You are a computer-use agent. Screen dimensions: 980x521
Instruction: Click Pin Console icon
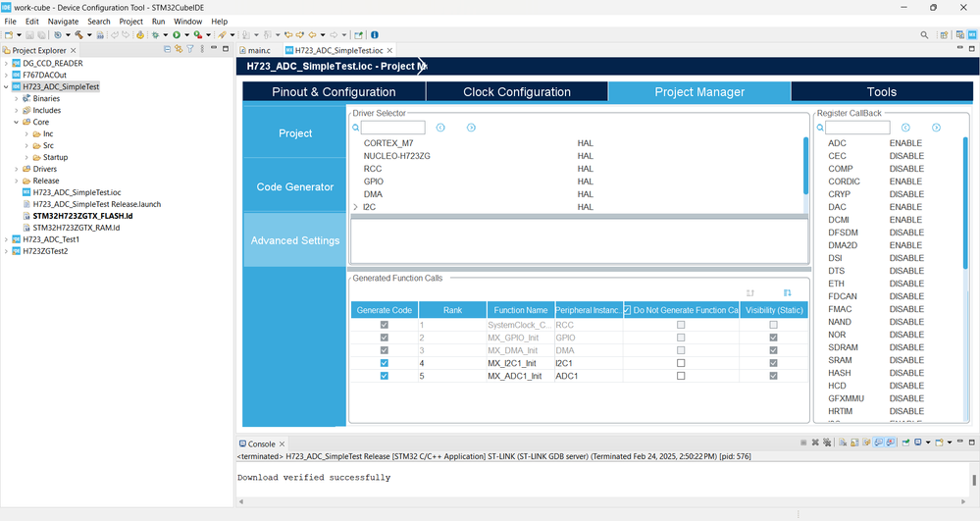tap(905, 443)
